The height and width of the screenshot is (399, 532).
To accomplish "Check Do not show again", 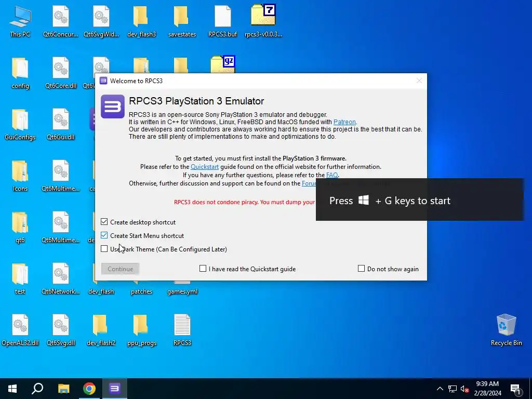I will click(x=362, y=269).
